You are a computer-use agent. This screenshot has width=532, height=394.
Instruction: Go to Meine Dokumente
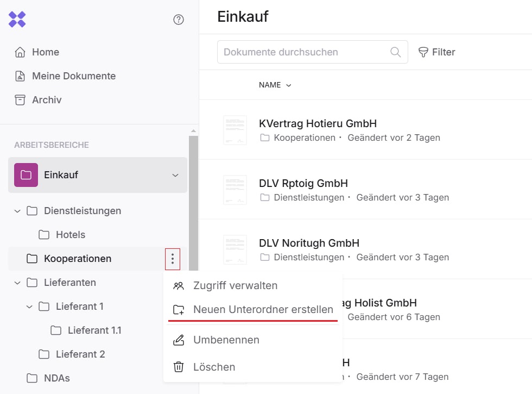coord(73,76)
